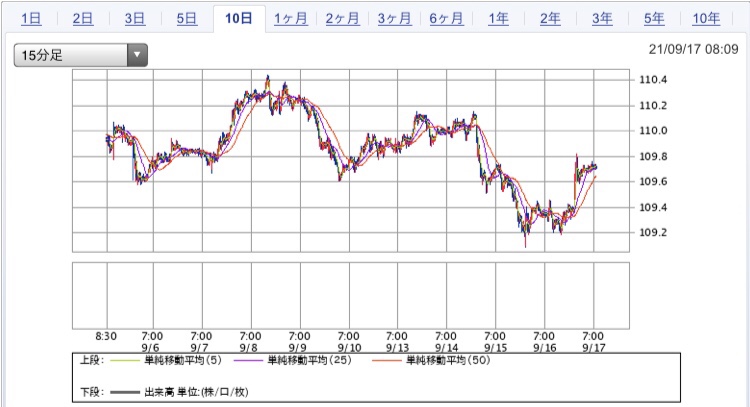750x407 pixels.
Task: Open the 2ヶ月 period tab
Action: (342, 19)
